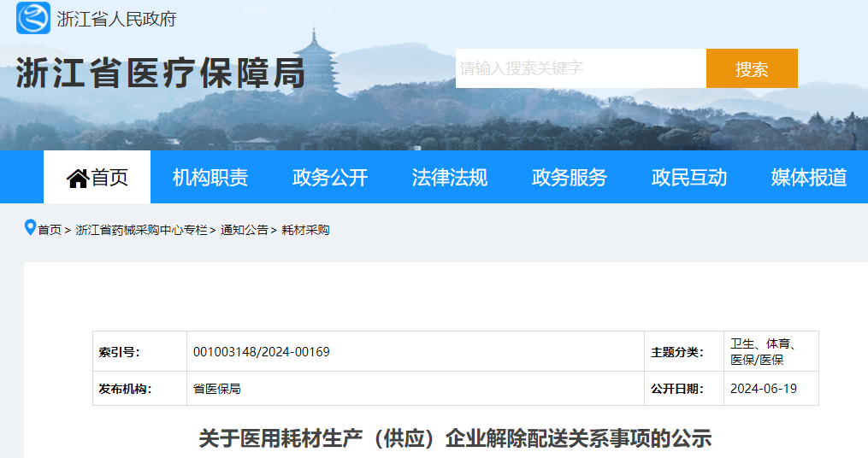Screen dimensions: 868x458
Task: Click the index number 001003148/2024-00169
Action: [261, 352]
